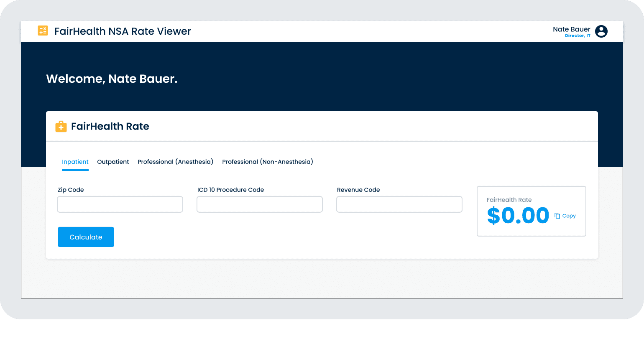
Task: Click the orange medical kit icon beside FairHealth Rate
Action: pos(61,126)
